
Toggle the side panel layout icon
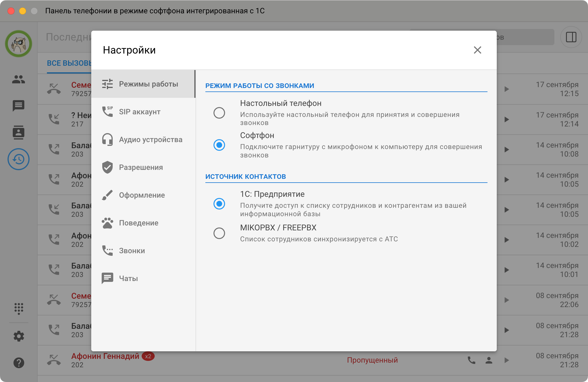point(571,37)
